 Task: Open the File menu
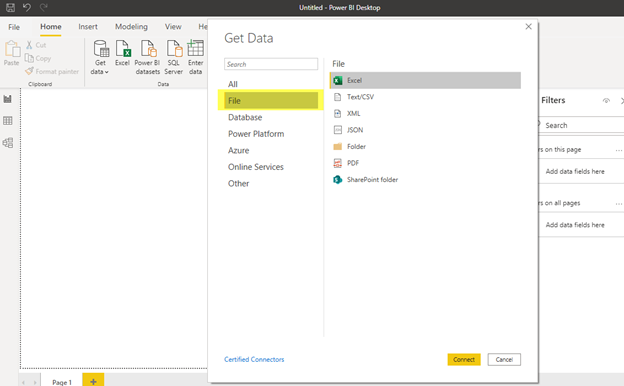pos(14,27)
